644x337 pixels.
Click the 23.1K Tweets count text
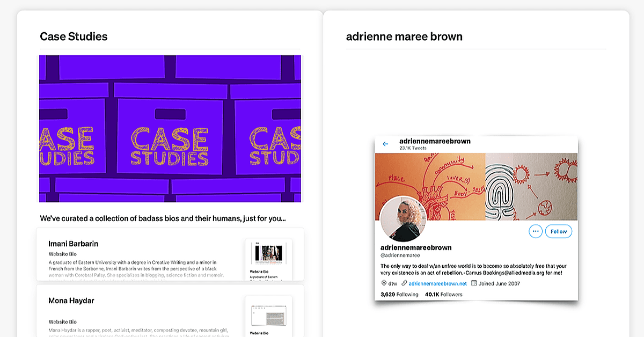coord(413,148)
